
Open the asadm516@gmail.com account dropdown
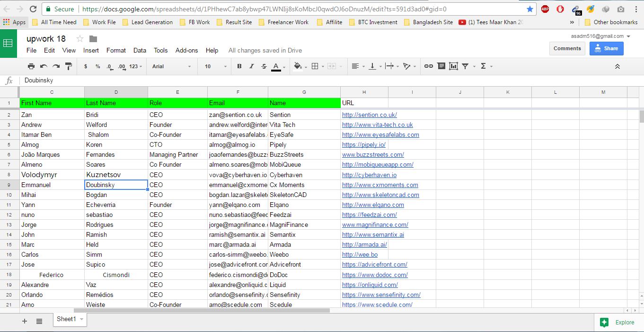click(x=601, y=36)
